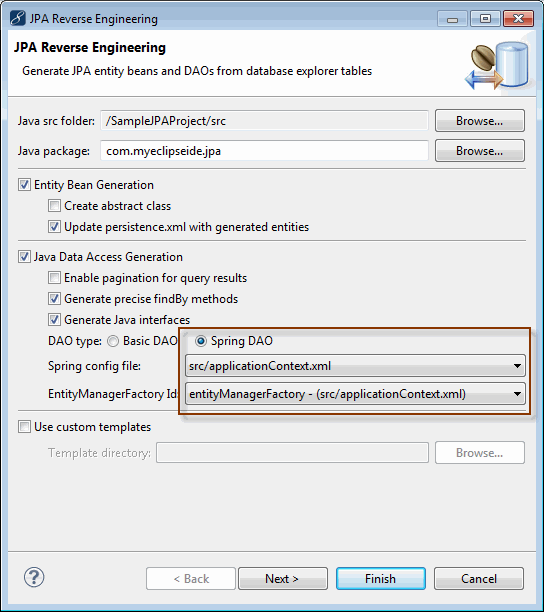
Task: Uncheck Generate Java interfaces
Action: (x=54, y=320)
